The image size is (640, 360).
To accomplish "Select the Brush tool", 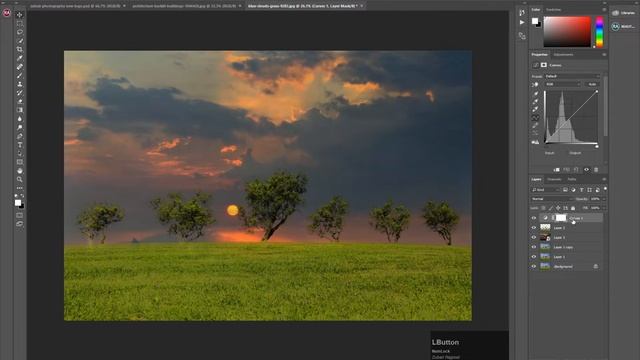I will (19, 76).
